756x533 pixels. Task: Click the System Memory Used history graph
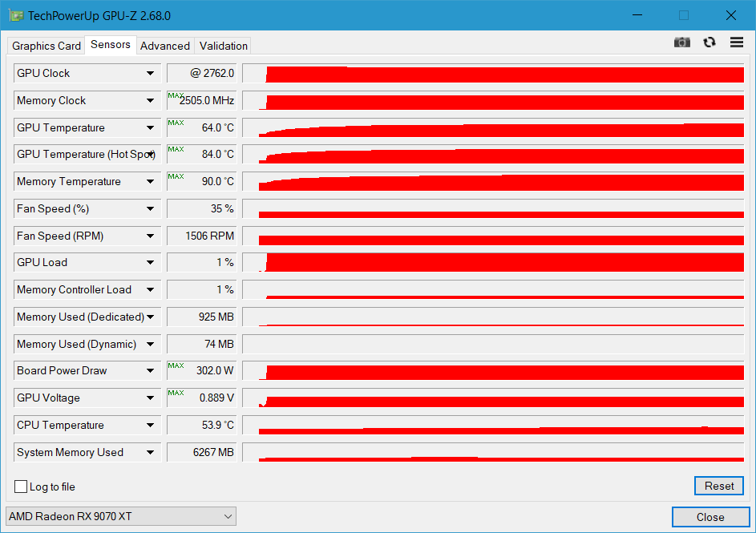pos(493,452)
